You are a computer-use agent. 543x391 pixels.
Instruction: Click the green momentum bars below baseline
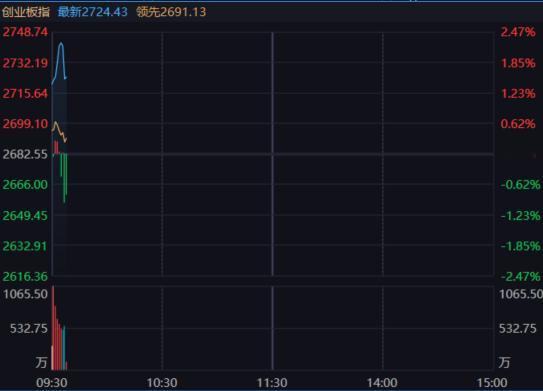(64, 178)
